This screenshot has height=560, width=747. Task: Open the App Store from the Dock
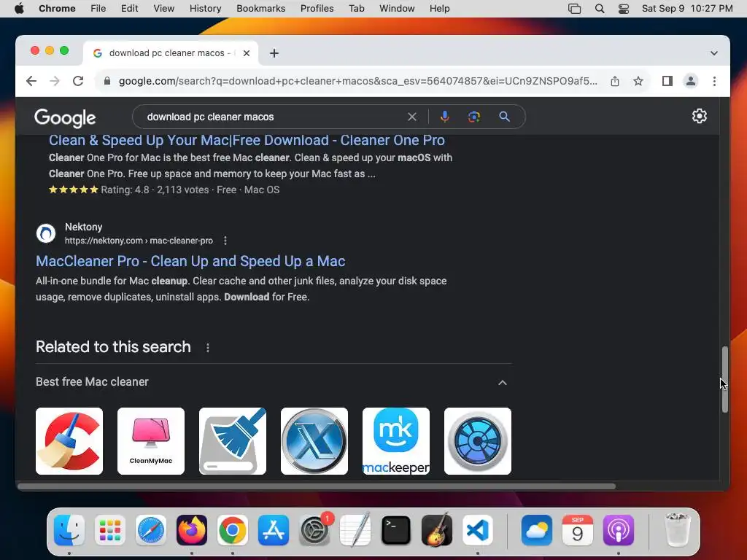[274, 530]
